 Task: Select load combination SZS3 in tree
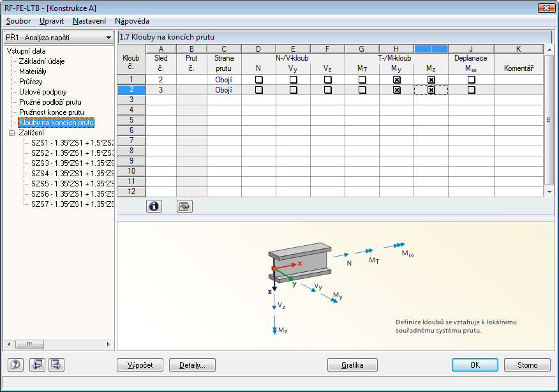72,163
